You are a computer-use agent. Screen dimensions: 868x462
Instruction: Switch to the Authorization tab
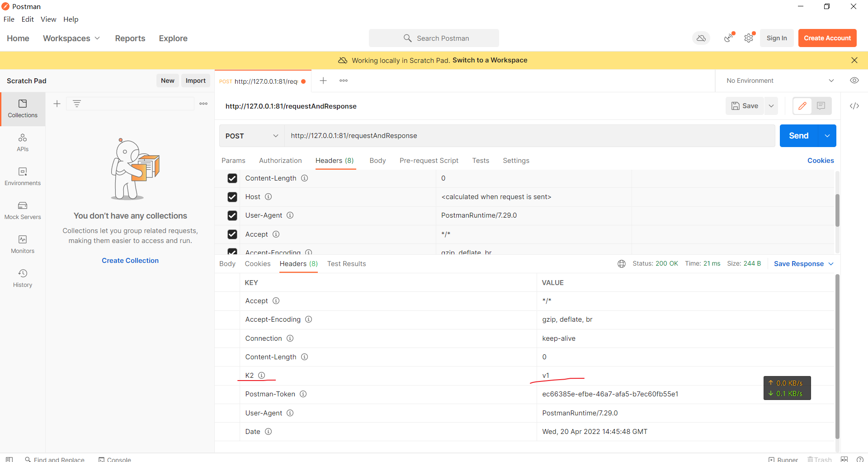tap(280, 161)
